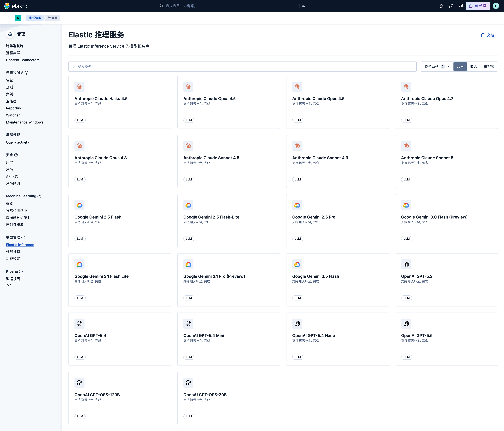
Task: Open the newsfeed celebration icon
Action: (451, 6)
